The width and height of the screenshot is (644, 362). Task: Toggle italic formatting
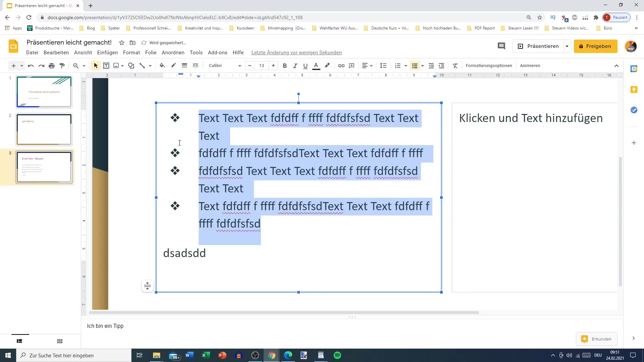[x=295, y=66]
